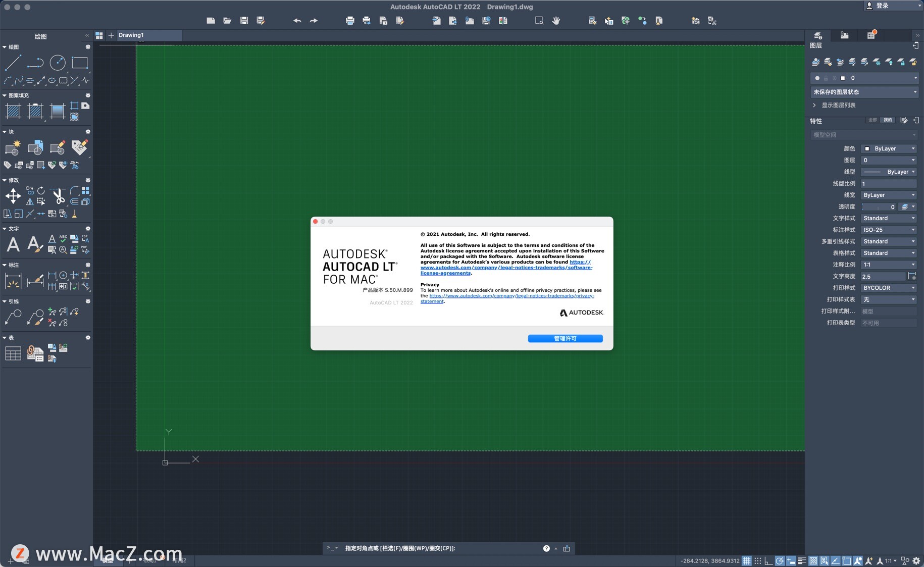924x567 pixels.
Task: Toggle grid display in status bar
Action: tap(747, 561)
